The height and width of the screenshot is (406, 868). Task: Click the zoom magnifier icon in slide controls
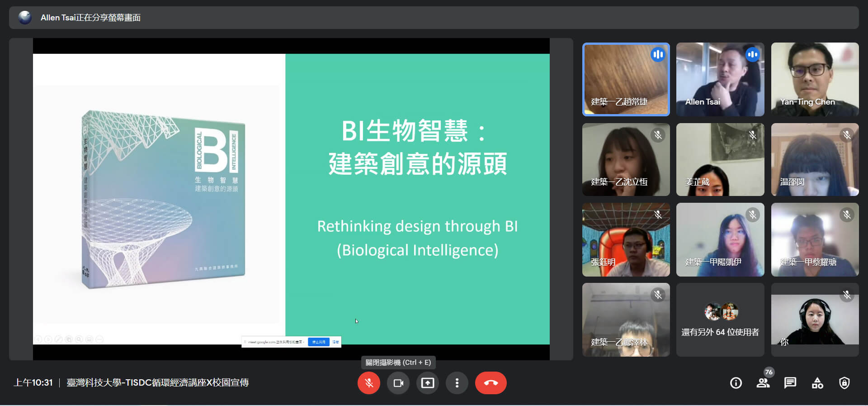click(x=79, y=339)
